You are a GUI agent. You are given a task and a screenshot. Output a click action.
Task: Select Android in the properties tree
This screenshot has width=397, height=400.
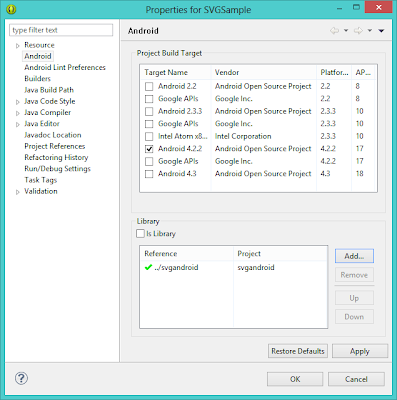tap(38, 56)
